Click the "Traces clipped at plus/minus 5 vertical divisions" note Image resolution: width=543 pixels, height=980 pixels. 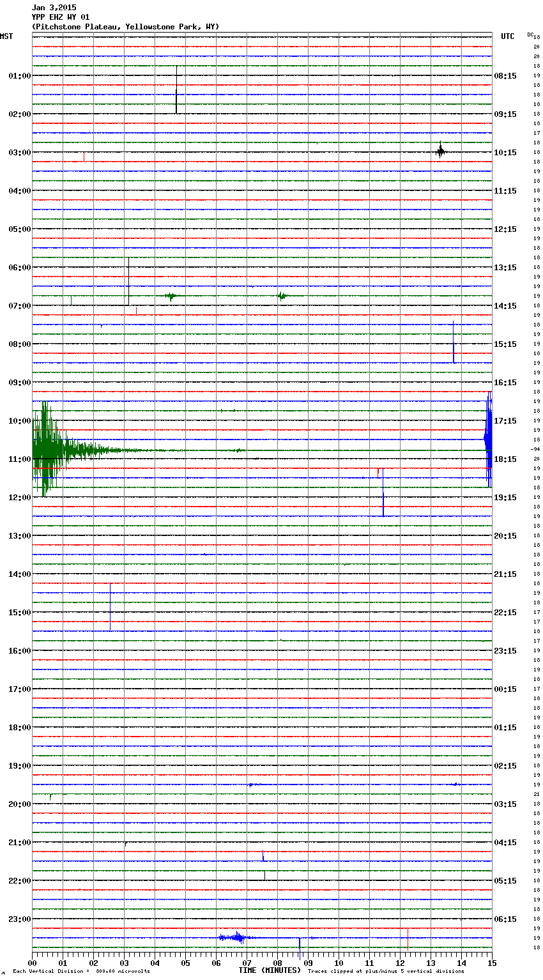(386, 972)
